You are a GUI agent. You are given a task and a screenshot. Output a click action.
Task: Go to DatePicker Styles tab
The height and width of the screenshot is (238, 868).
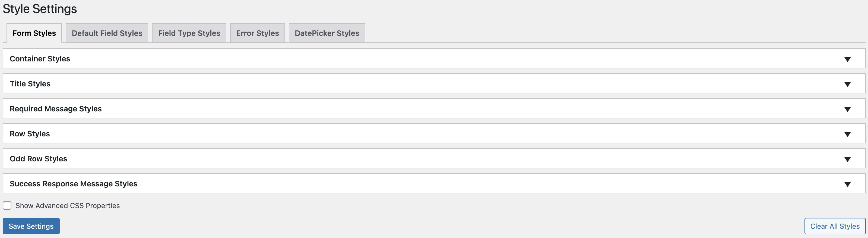point(327,33)
